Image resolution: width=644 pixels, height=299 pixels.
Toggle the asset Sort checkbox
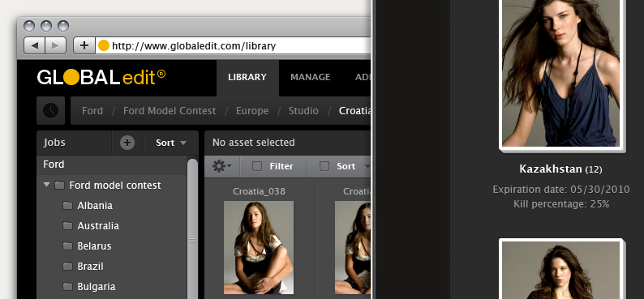click(x=324, y=166)
